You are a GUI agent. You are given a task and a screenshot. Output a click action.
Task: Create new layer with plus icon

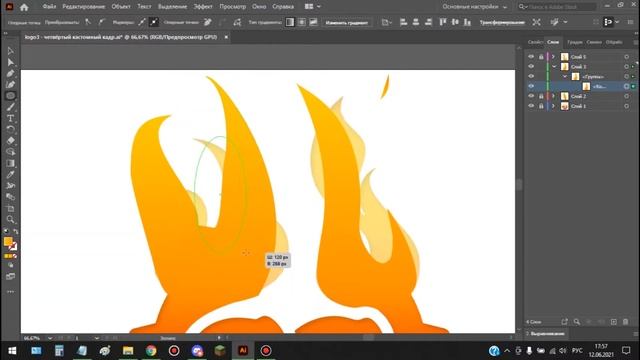[613, 322]
